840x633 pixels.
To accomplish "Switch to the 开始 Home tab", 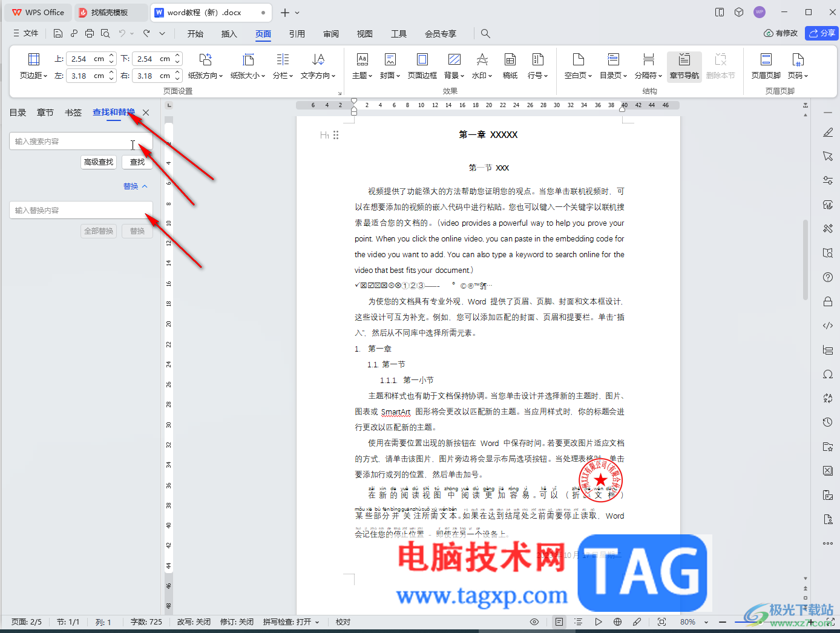I will pyautogui.click(x=195, y=34).
